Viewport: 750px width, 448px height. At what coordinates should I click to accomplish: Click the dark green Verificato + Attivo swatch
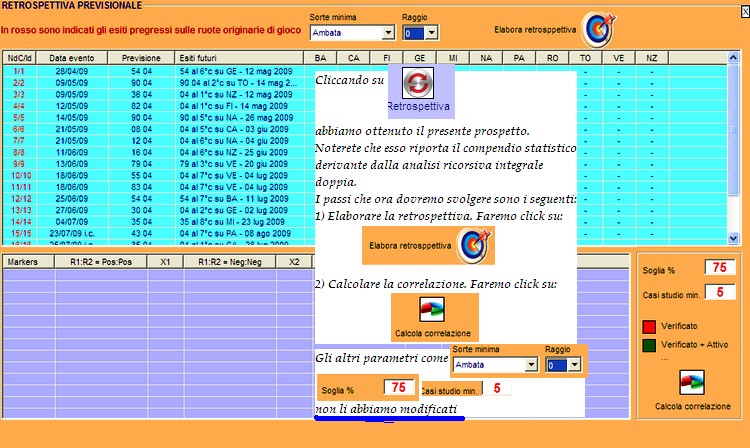[649, 345]
